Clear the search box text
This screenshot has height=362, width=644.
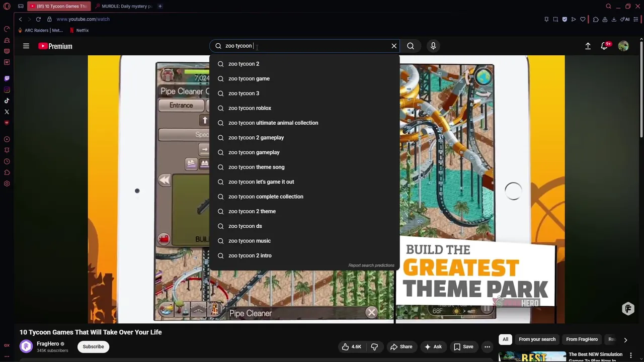click(x=394, y=46)
